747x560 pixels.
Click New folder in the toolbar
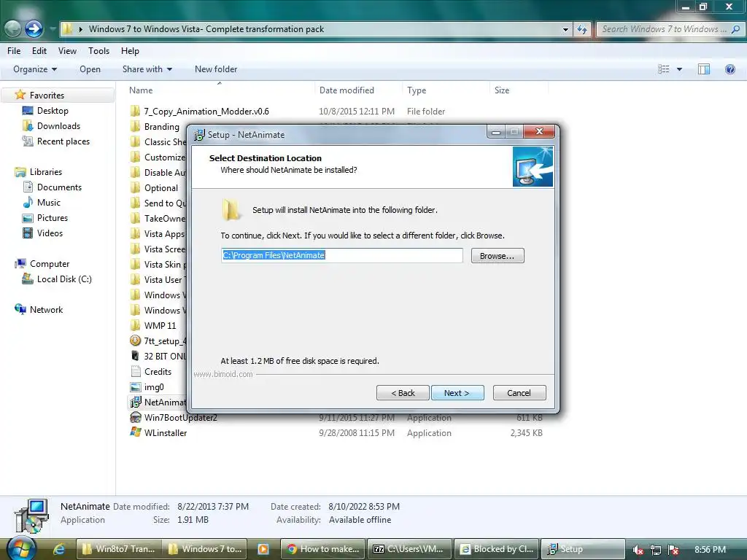pyautogui.click(x=216, y=69)
